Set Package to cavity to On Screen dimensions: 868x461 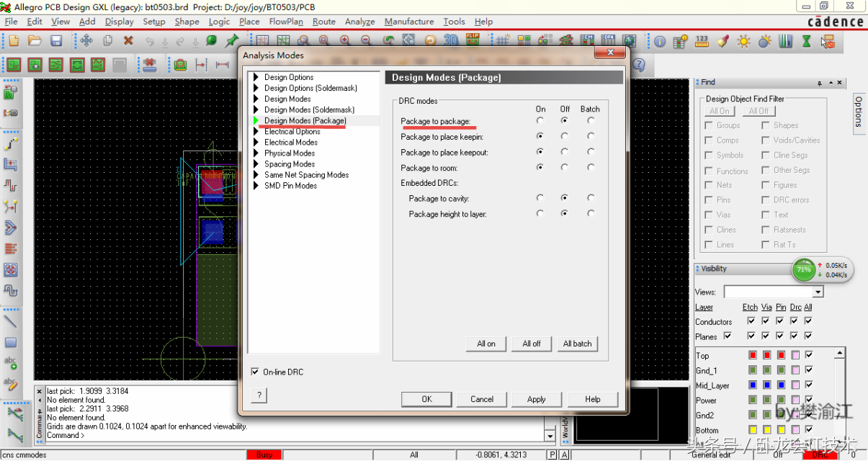pos(540,197)
